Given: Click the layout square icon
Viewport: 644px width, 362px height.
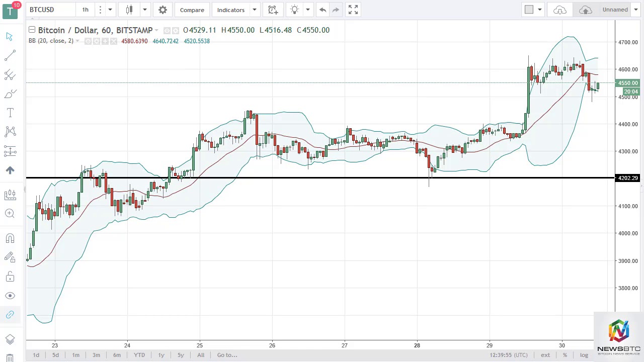Looking at the screenshot, I should point(529,10).
